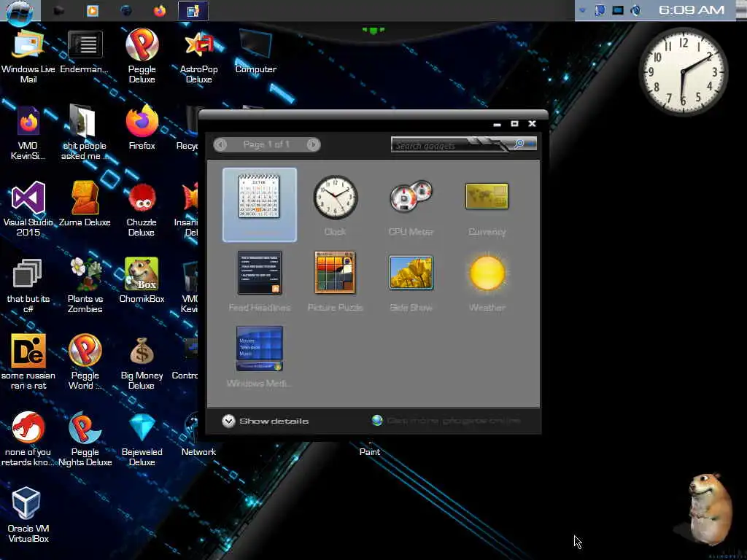Switch to Gadget Gallery taskbar button

(x=193, y=10)
